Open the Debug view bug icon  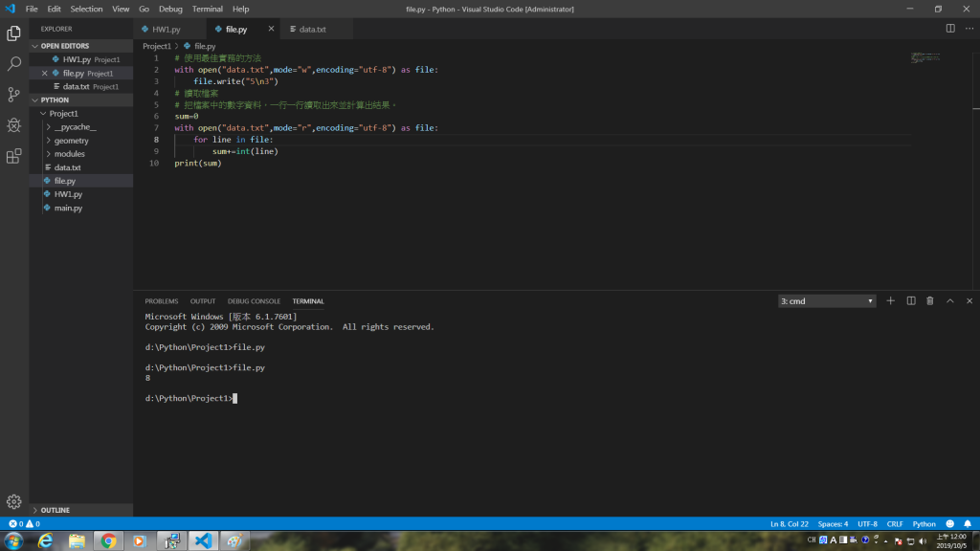point(13,125)
